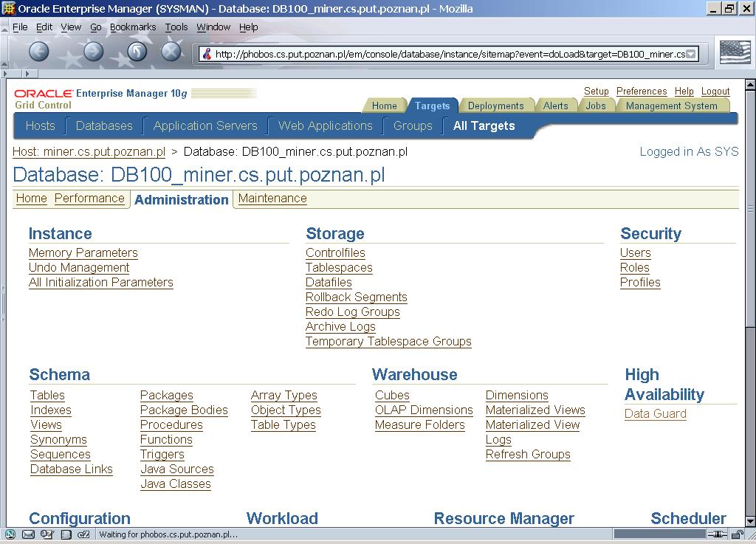The image size is (756, 544).
Task: Open the Go menu
Action: (x=96, y=27)
